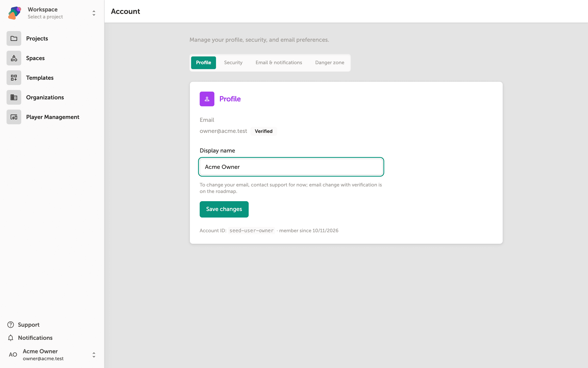Click the purple Profile person icon
The height and width of the screenshot is (368, 588).
click(207, 99)
